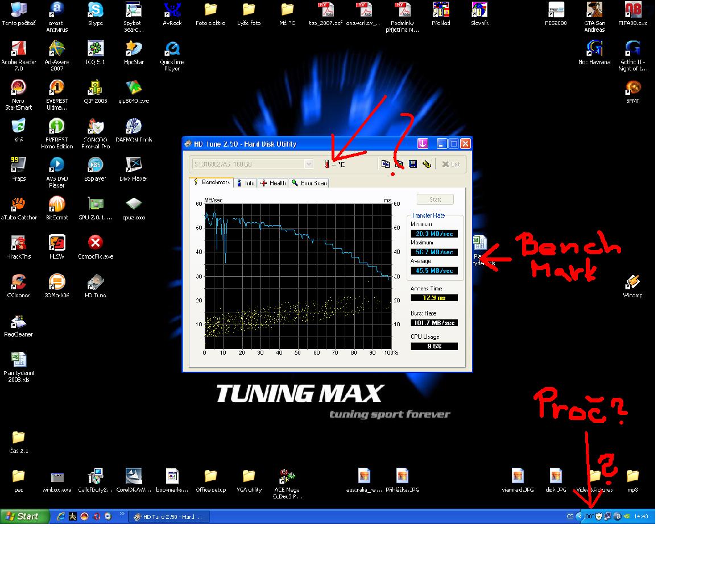This screenshot has width=728, height=582.
Task: Open HD Tune options wrench icon
Action: coord(427,164)
